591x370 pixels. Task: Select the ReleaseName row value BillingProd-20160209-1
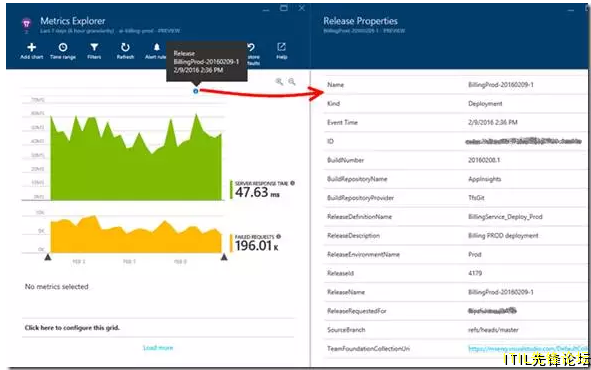point(501,292)
